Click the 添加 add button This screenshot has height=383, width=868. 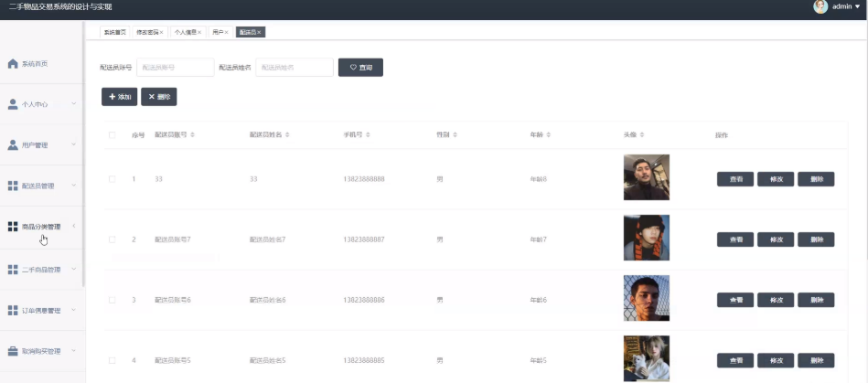tap(120, 97)
